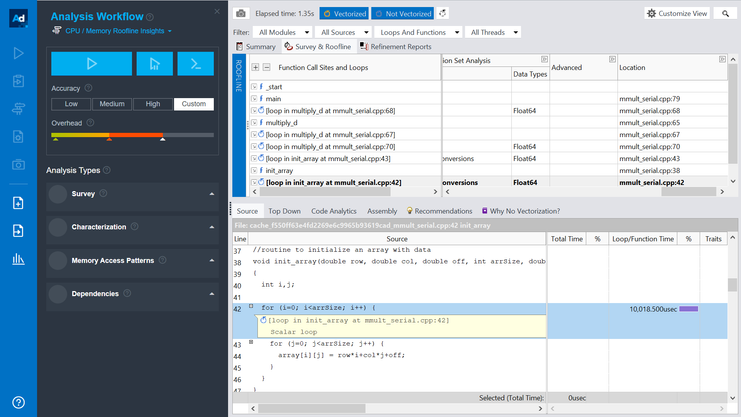Click the Customize View button
This screenshot has height=417, width=741.
(x=677, y=13)
